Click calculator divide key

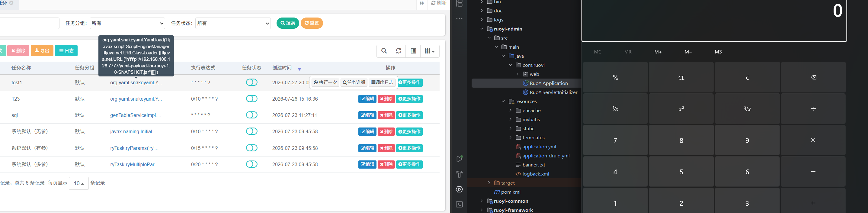click(x=813, y=108)
